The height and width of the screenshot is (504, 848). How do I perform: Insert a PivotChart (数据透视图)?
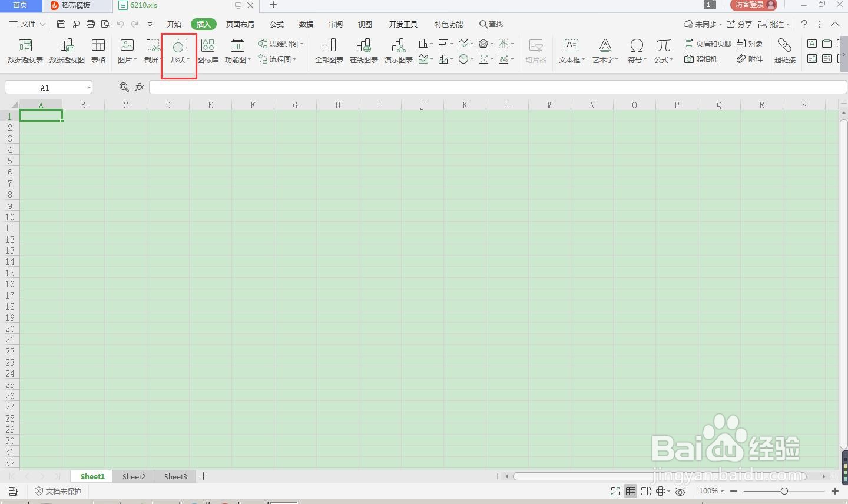(67, 51)
